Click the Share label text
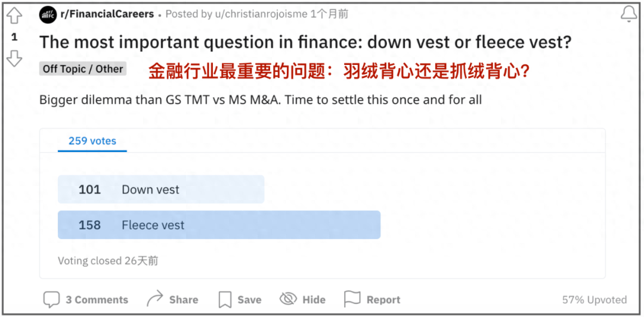The width and height of the screenshot is (644, 317). tap(184, 300)
